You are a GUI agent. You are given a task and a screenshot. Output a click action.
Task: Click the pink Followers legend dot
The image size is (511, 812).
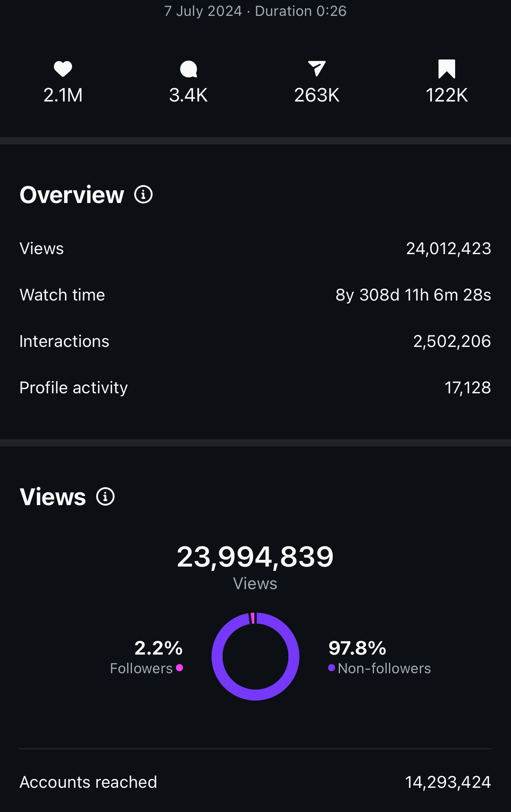[179, 668]
